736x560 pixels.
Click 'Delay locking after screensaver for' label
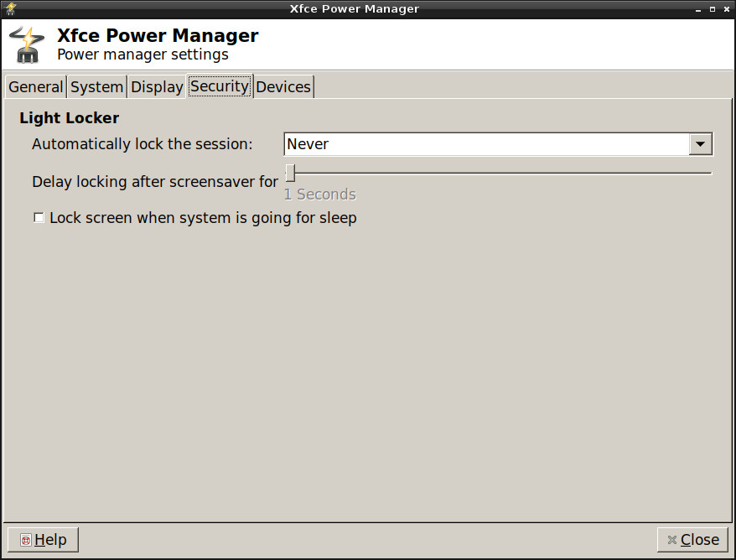[x=155, y=182]
